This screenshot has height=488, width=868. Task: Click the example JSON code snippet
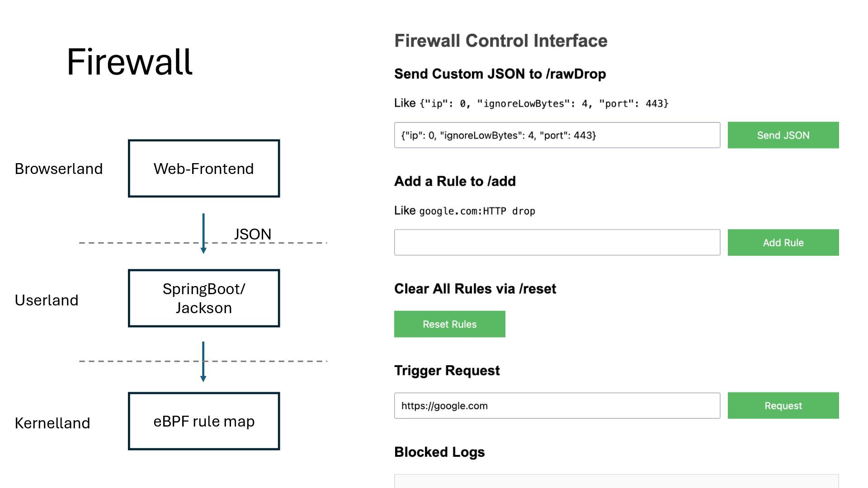coord(544,103)
